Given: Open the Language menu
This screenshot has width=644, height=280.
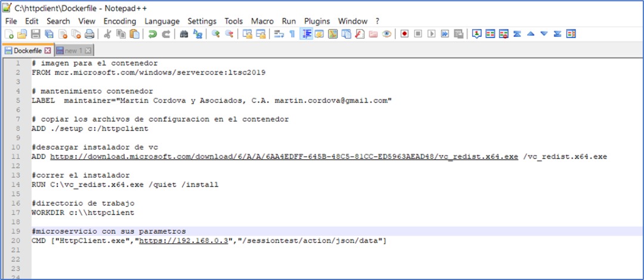Looking at the screenshot, I should [x=162, y=21].
